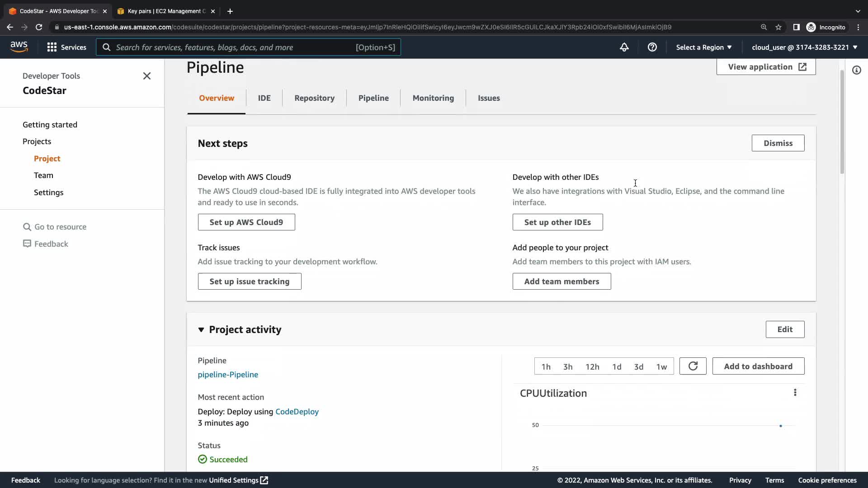Select the 1h time range
The image size is (868, 488).
(x=546, y=366)
